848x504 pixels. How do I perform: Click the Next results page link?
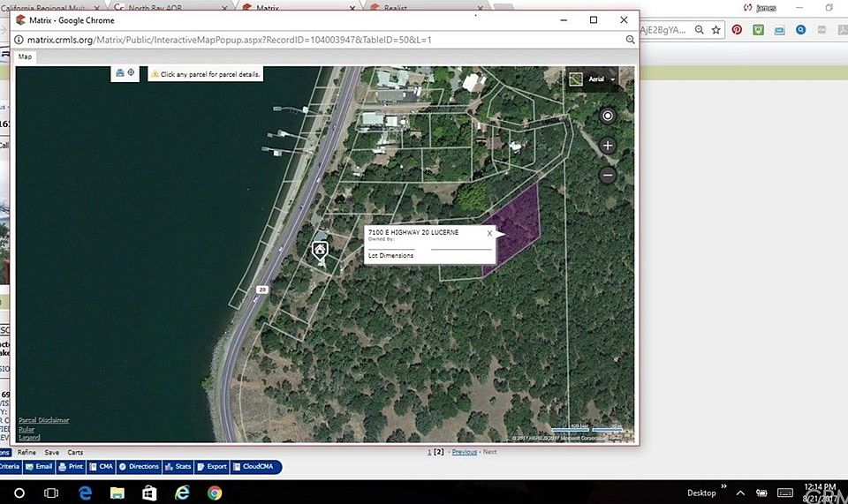click(x=489, y=452)
